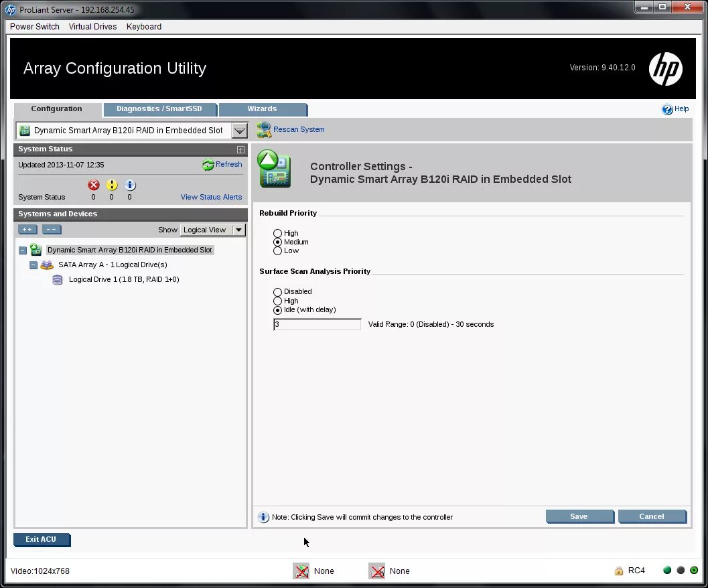Click the first green status LED
Viewport: 708px width, 588px height.
667,570
